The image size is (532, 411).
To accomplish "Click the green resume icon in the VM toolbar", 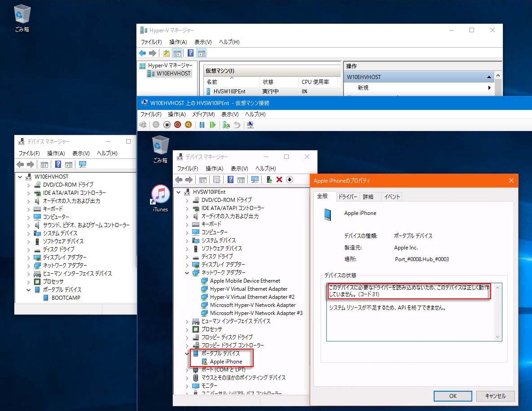I will pos(213,125).
